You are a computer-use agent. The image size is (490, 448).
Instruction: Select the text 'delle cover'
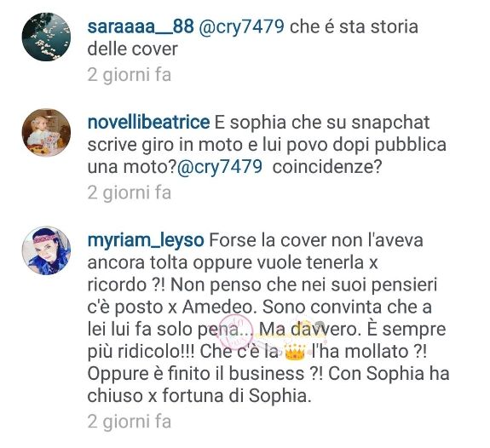[132, 49]
